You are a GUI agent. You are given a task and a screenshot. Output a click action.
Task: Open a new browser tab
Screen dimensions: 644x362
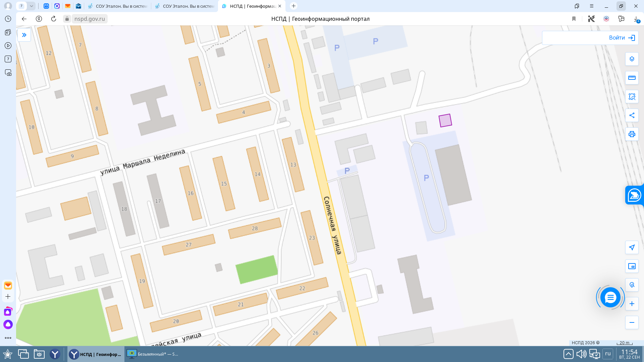pyautogui.click(x=293, y=6)
